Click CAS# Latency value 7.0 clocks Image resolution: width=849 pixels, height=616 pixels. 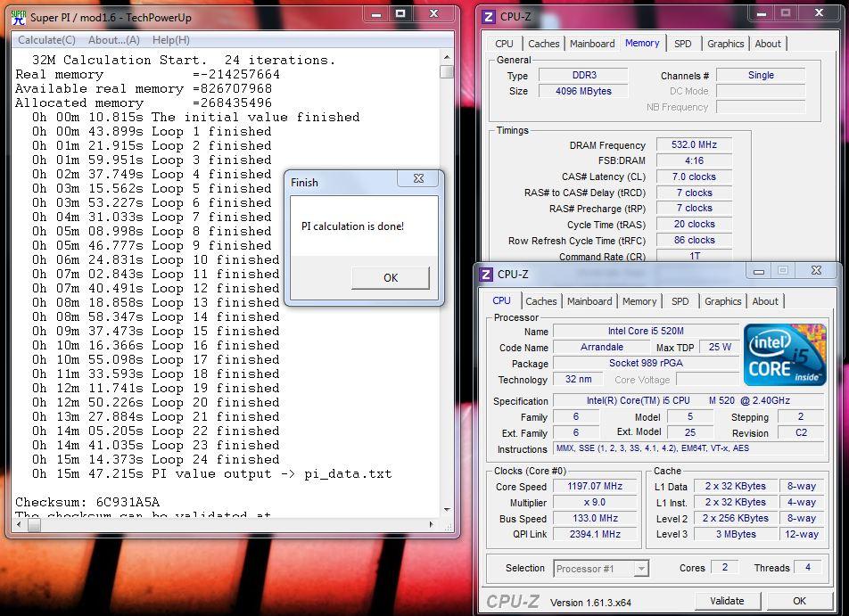click(694, 177)
